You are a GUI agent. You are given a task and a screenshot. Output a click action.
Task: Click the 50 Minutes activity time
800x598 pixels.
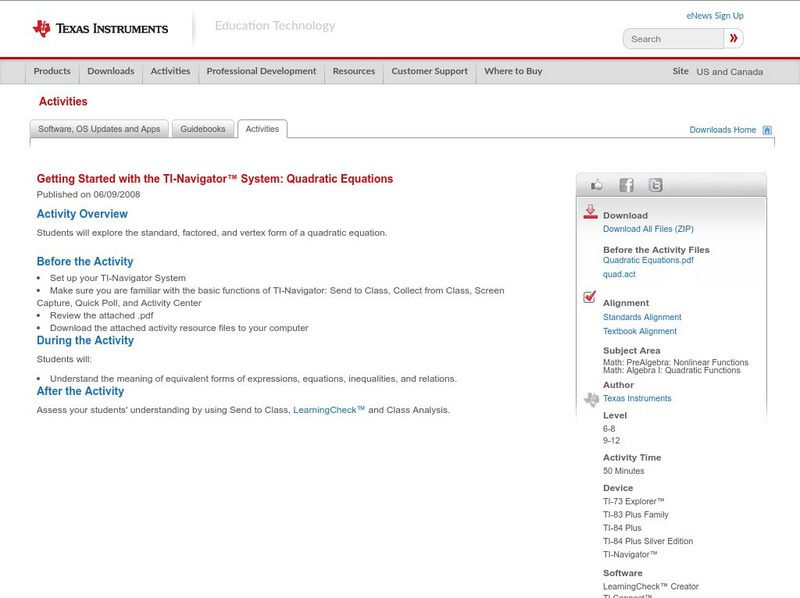623,471
